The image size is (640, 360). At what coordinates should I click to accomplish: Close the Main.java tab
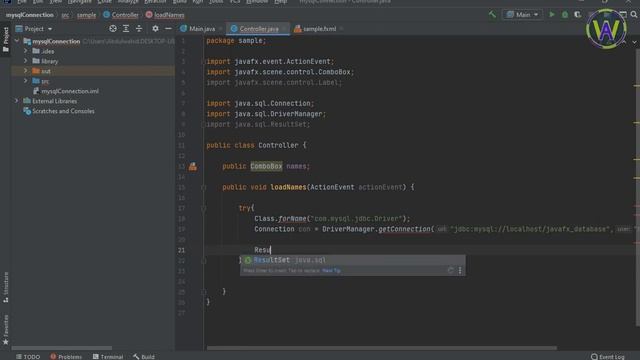[220, 29]
